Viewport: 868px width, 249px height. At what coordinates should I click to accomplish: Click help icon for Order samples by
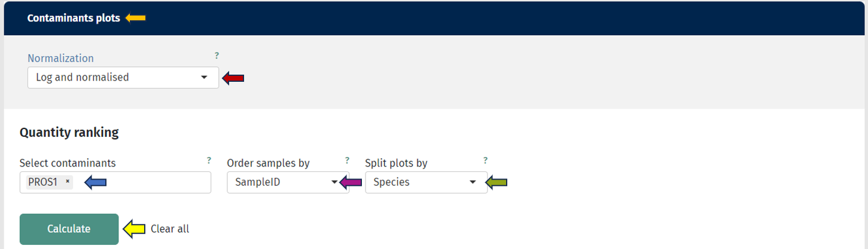[347, 160]
